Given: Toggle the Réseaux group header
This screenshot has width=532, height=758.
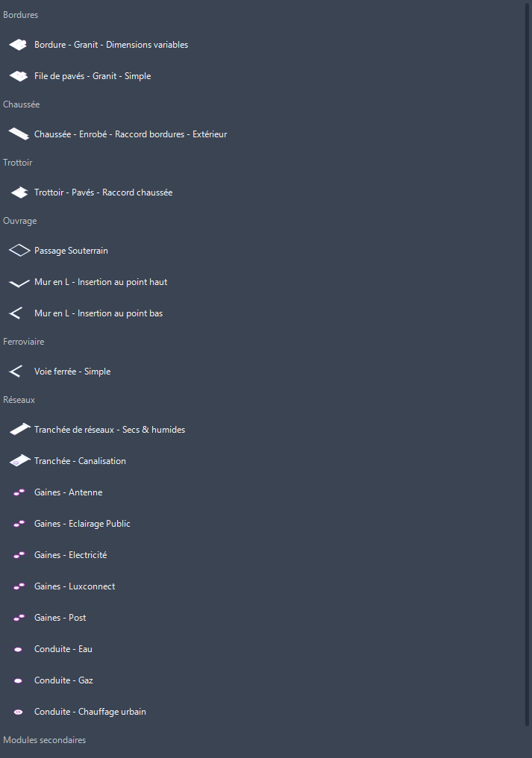Looking at the screenshot, I should (x=19, y=400).
